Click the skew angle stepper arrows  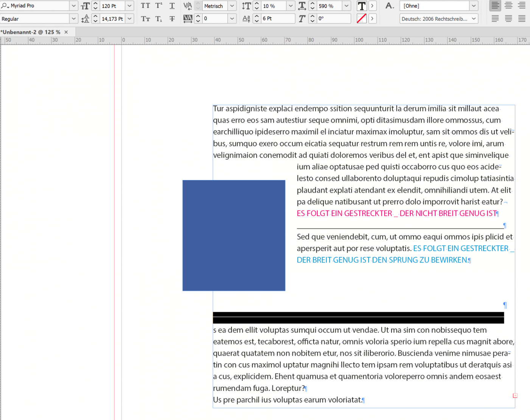[312, 19]
